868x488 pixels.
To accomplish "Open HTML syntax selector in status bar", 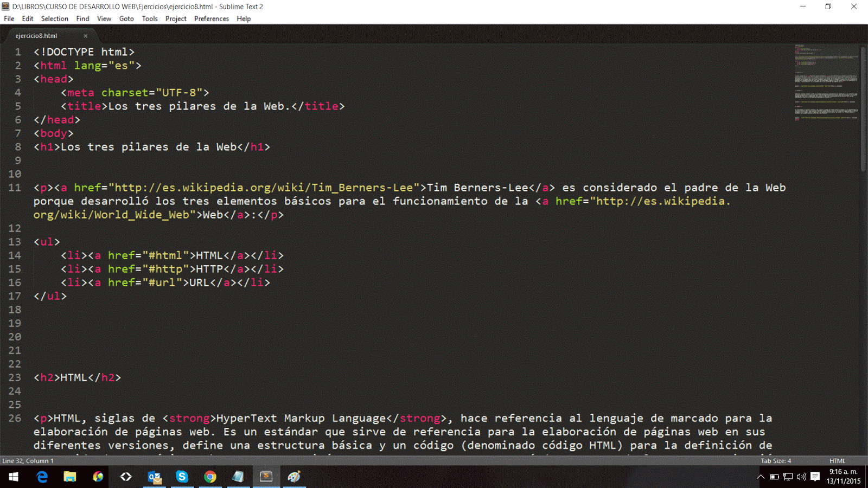I will coord(837,461).
